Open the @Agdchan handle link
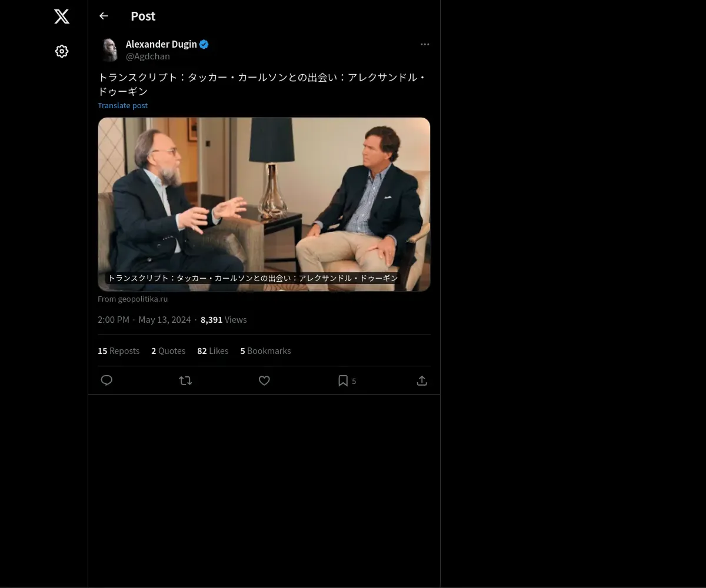Image resolution: width=706 pixels, height=588 pixels. click(148, 56)
